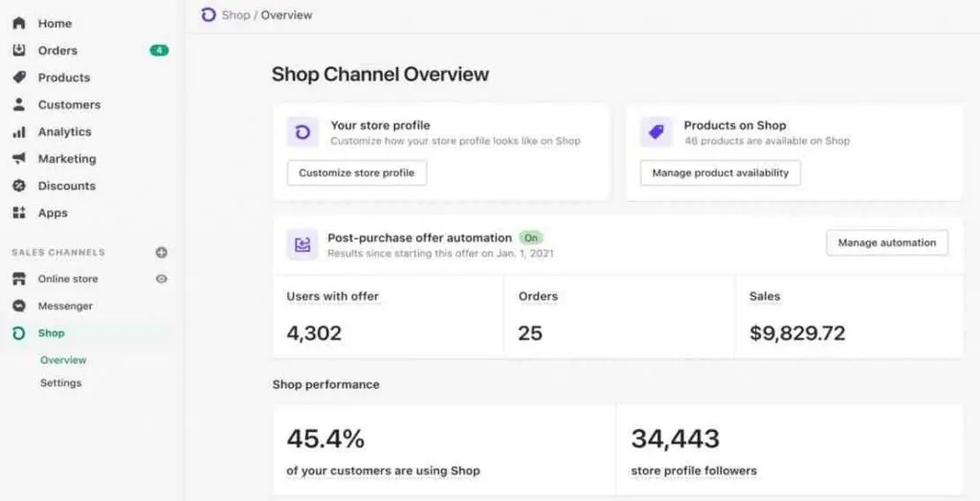The image size is (980, 501).
Task: Click the Orders inbox icon
Action: (19, 50)
